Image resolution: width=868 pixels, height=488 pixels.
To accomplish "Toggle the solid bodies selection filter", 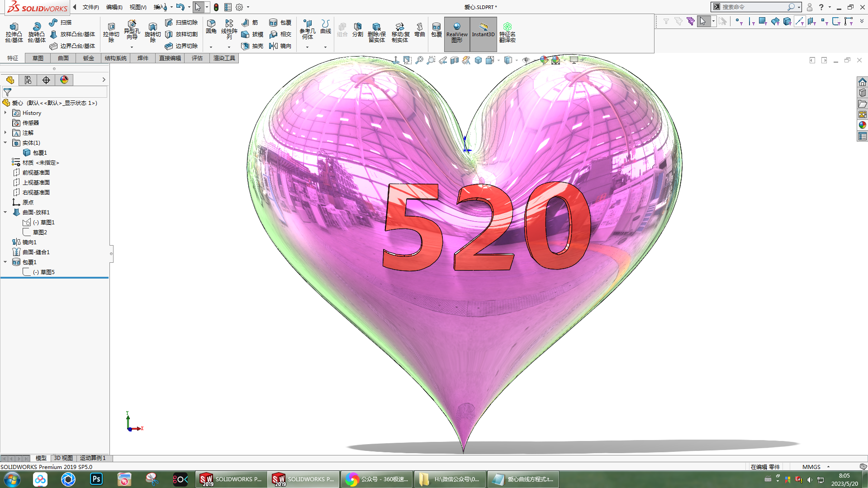I will pyautogui.click(x=787, y=21).
